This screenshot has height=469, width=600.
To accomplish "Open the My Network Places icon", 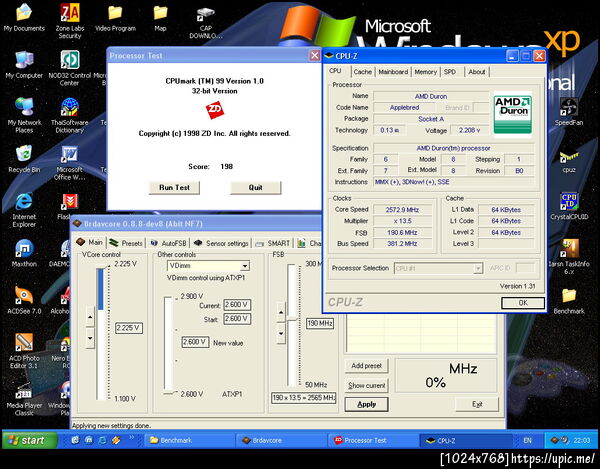I will pos(24,115).
